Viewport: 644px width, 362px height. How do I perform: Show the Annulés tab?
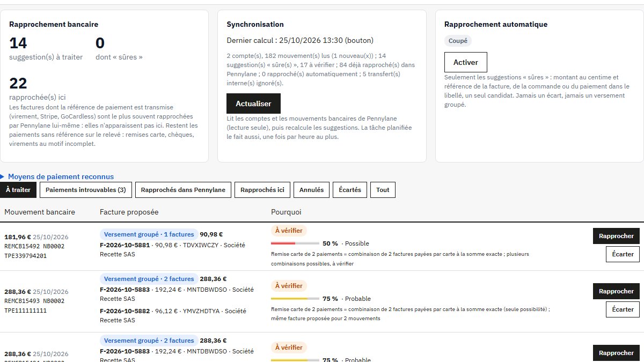pos(311,190)
